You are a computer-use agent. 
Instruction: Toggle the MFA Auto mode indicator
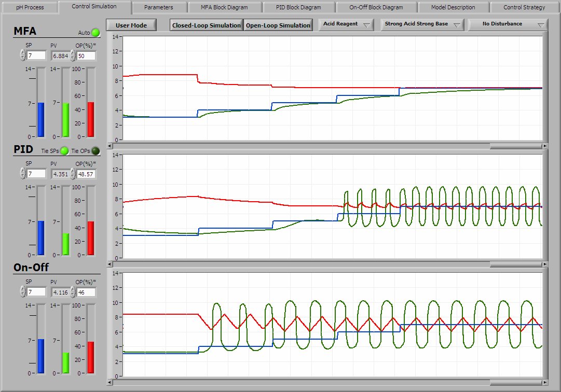(x=95, y=33)
